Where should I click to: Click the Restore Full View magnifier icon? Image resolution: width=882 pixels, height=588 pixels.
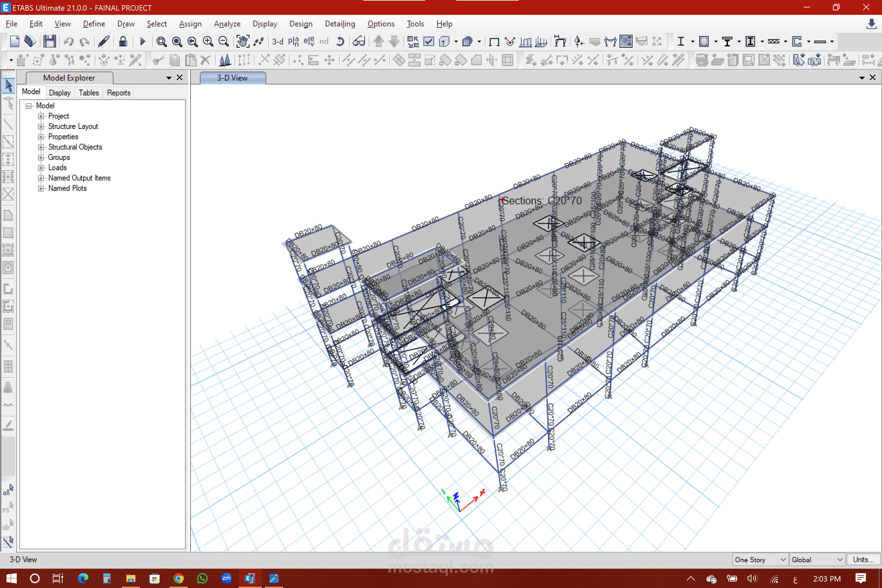[x=177, y=41]
